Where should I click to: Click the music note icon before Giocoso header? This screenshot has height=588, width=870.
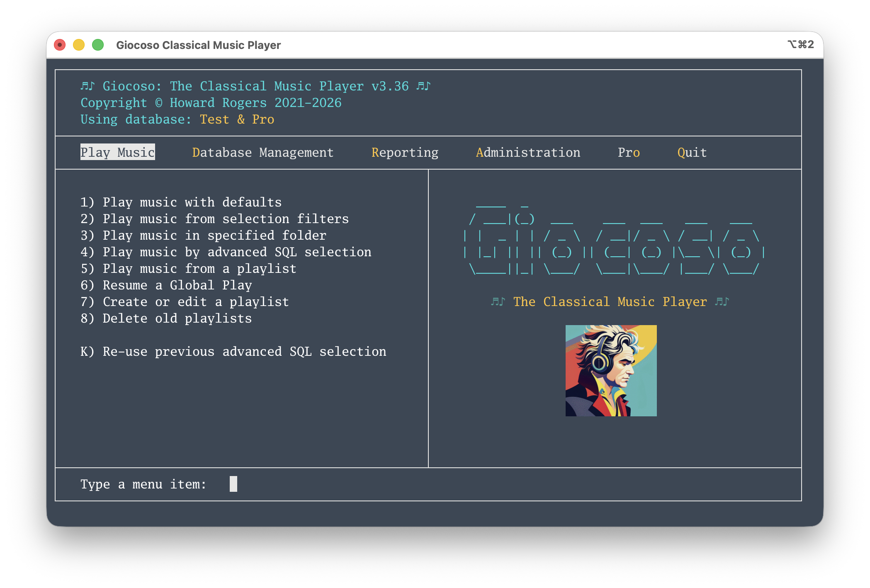pos(87,86)
